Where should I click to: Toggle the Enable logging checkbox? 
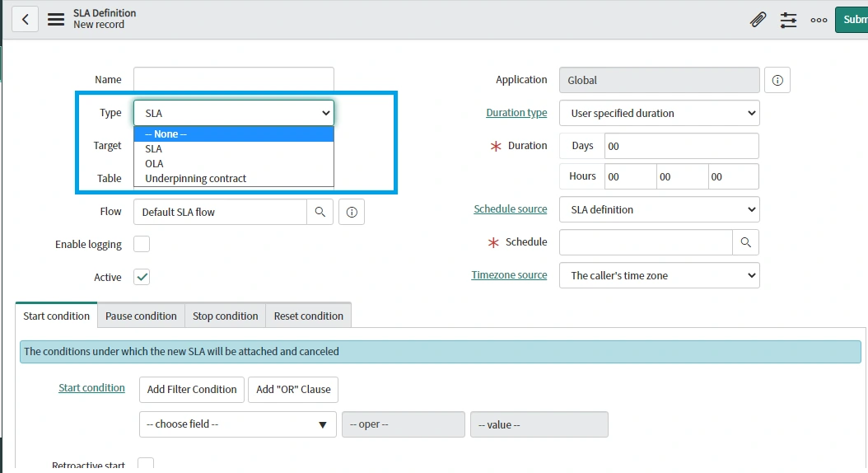click(142, 244)
